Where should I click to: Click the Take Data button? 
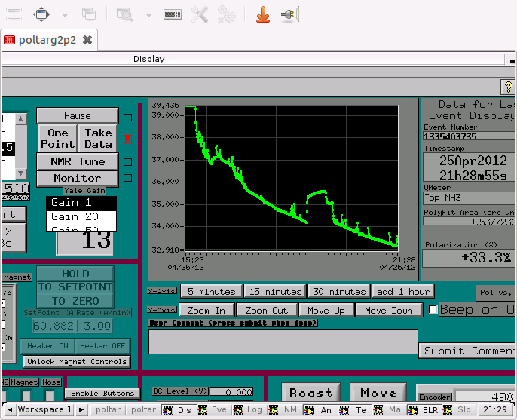[98, 139]
